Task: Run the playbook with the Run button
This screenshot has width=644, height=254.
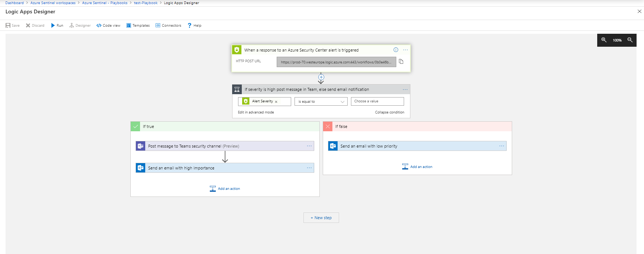Action: click(x=57, y=26)
